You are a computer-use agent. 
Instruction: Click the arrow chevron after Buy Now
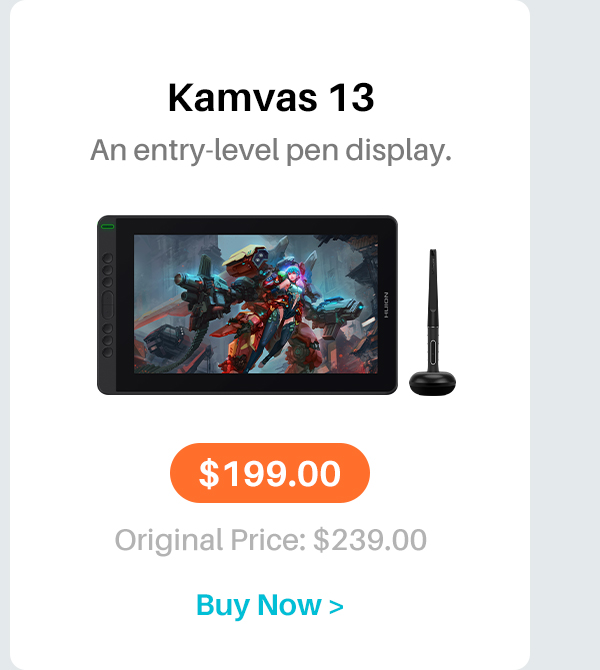click(x=336, y=607)
